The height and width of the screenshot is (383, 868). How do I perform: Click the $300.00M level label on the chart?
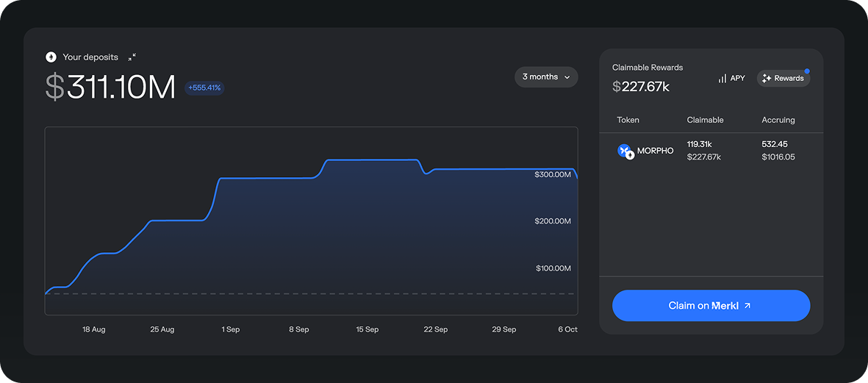pos(553,175)
